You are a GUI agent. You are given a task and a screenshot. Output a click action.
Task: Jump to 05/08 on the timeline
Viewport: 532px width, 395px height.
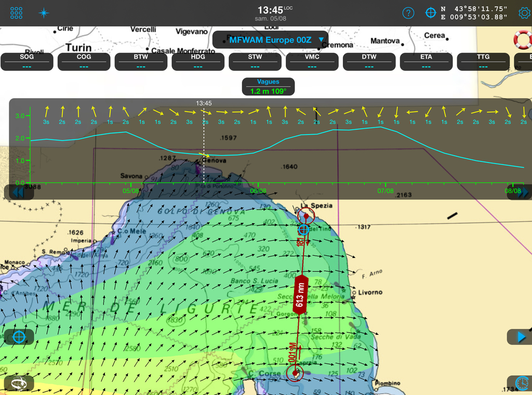click(130, 191)
